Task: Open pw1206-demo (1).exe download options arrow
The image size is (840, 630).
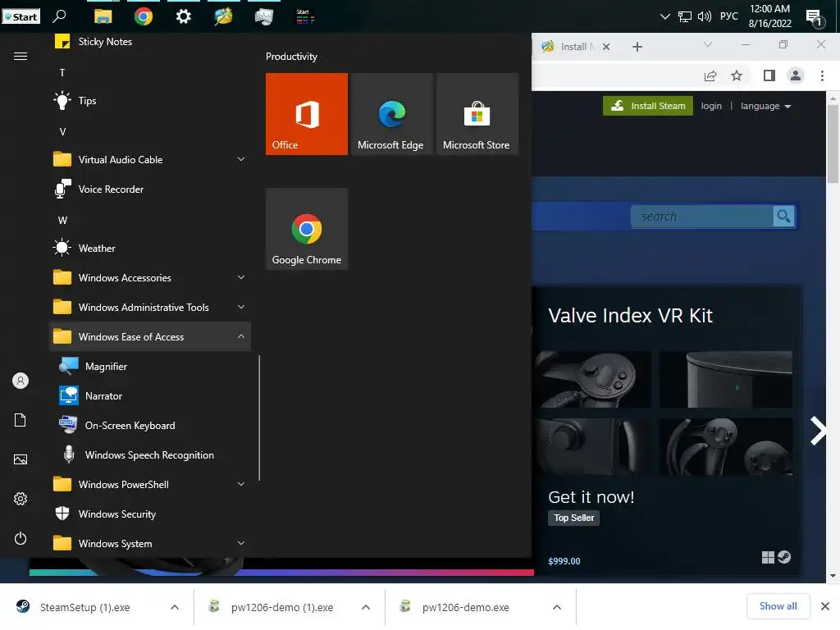Action: (x=366, y=607)
